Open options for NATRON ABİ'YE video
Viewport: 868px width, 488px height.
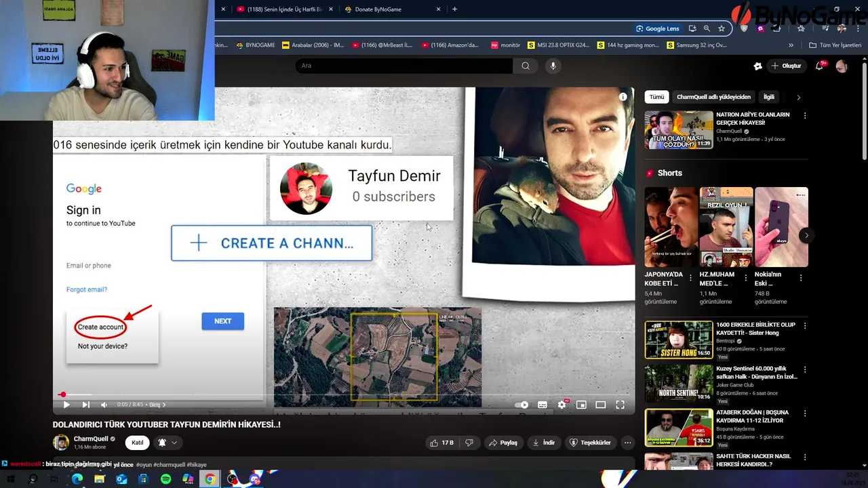coord(805,116)
